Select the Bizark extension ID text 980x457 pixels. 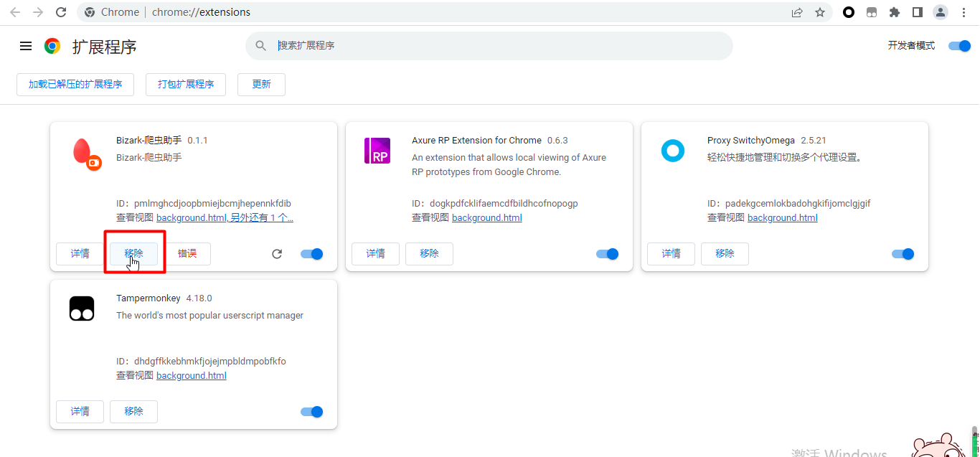pyautogui.click(x=204, y=204)
